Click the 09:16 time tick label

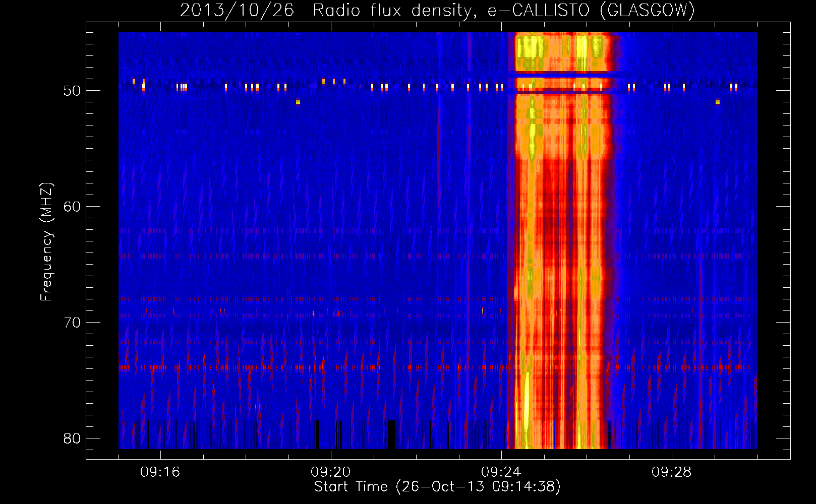pyautogui.click(x=160, y=472)
